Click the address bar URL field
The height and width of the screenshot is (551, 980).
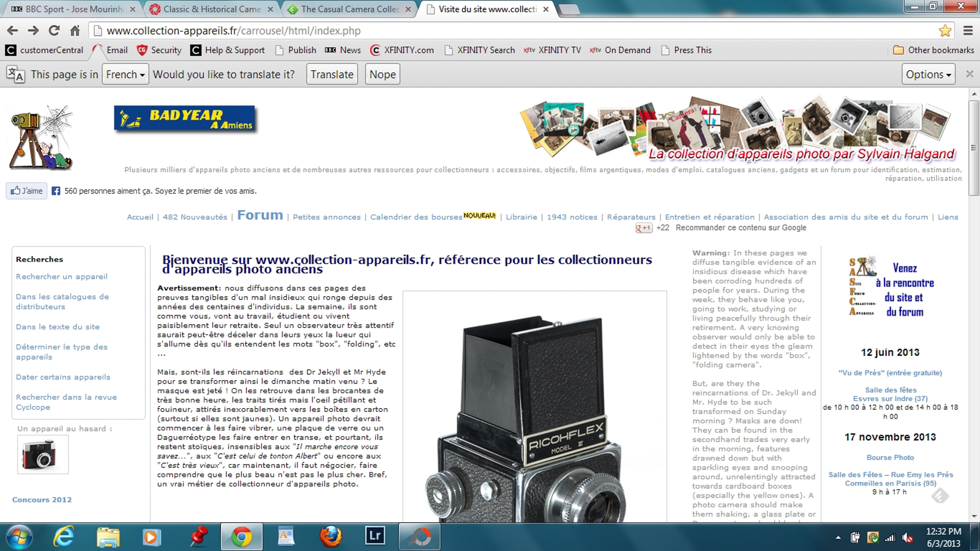pyautogui.click(x=495, y=31)
